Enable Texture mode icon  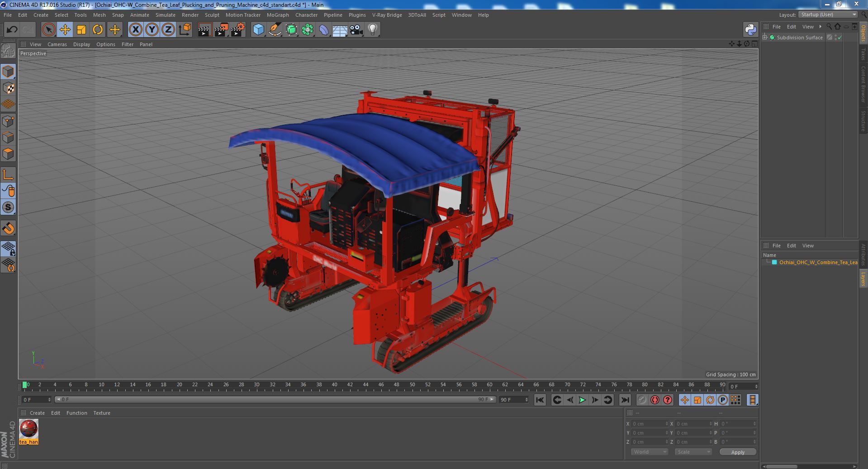pos(8,88)
